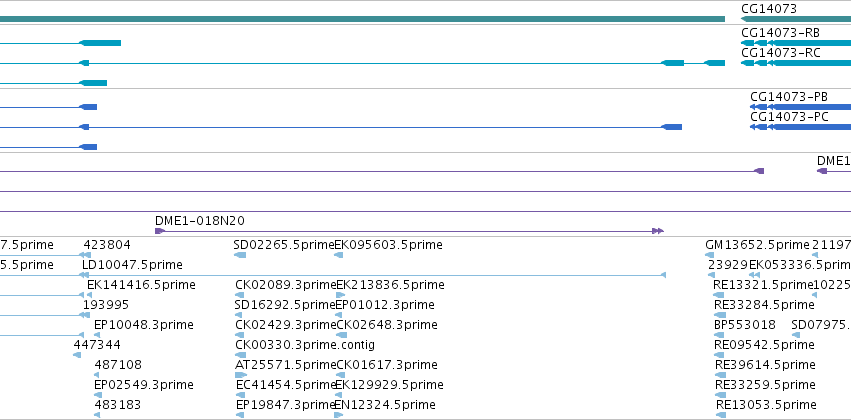Click the LD10047.5prime label

click(x=132, y=265)
